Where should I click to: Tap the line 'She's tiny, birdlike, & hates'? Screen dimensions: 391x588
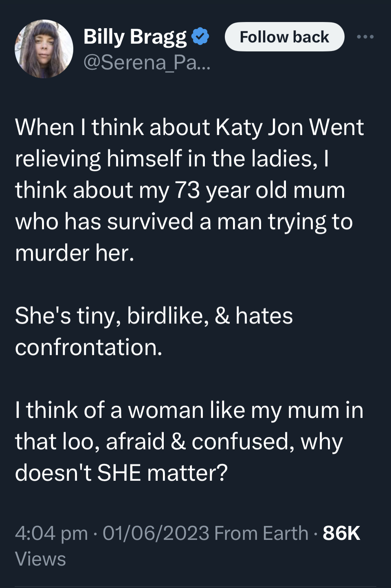(154, 316)
